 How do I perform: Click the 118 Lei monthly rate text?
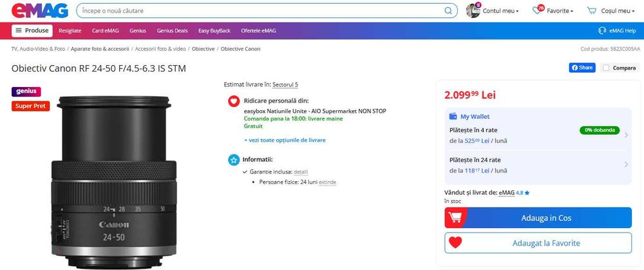click(478, 170)
